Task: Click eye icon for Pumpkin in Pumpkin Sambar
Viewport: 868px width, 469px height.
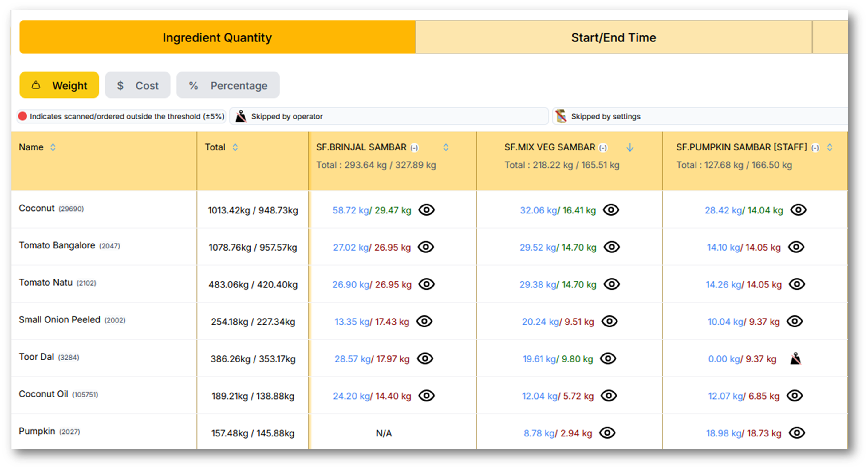Action: [797, 433]
